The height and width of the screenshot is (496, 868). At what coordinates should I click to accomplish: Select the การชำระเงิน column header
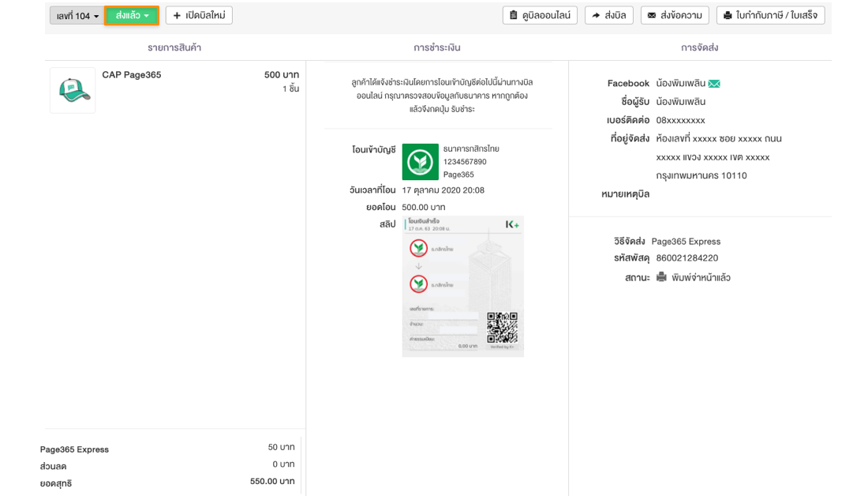pyautogui.click(x=436, y=47)
